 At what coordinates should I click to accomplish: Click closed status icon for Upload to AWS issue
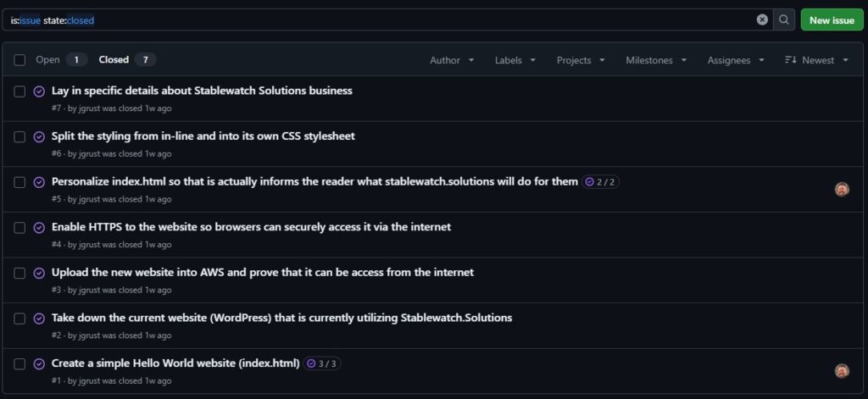click(x=39, y=273)
